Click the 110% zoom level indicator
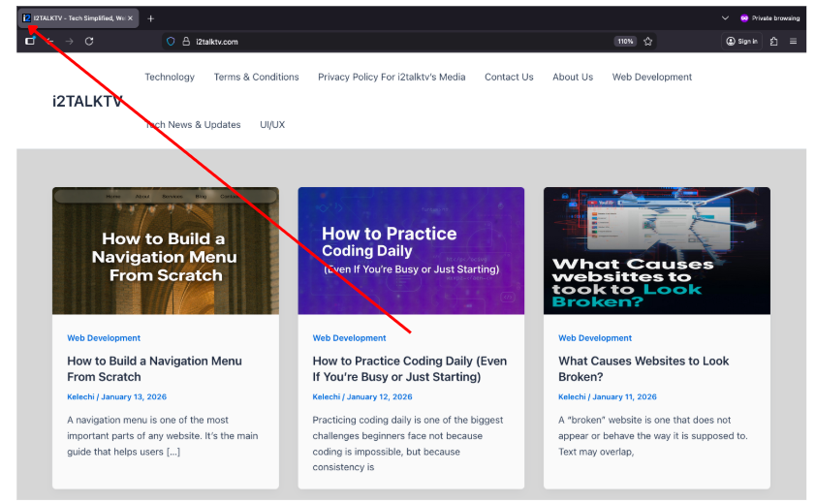 click(625, 42)
